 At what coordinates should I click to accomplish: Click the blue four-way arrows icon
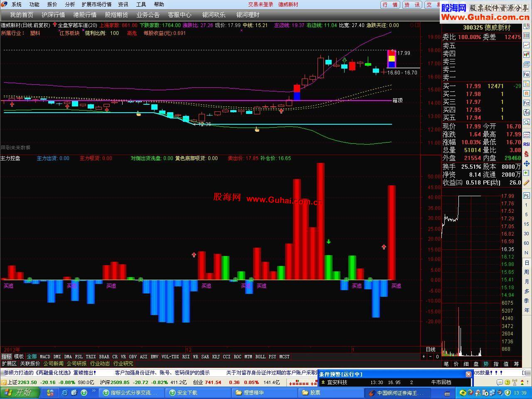point(527,164)
